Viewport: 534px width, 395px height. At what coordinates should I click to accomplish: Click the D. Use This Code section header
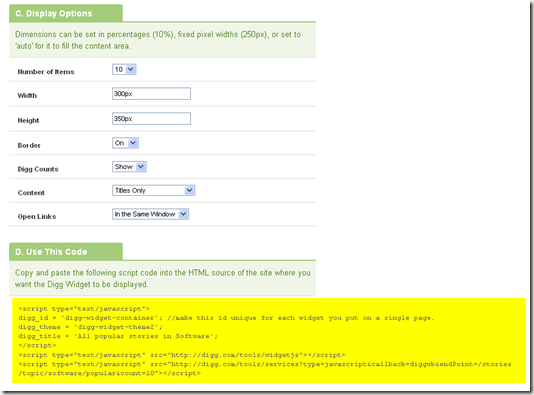[66, 252]
